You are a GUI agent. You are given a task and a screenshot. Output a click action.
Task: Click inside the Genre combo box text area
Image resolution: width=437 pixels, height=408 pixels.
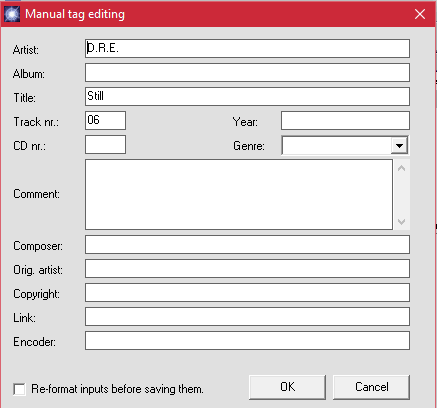pyautogui.click(x=337, y=145)
